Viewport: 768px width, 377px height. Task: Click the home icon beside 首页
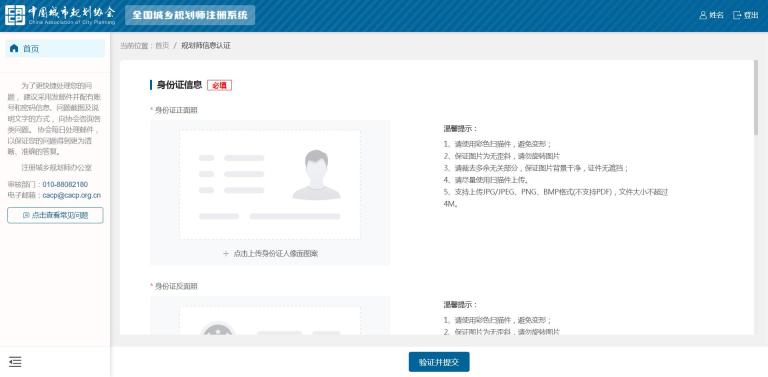[x=14, y=48]
